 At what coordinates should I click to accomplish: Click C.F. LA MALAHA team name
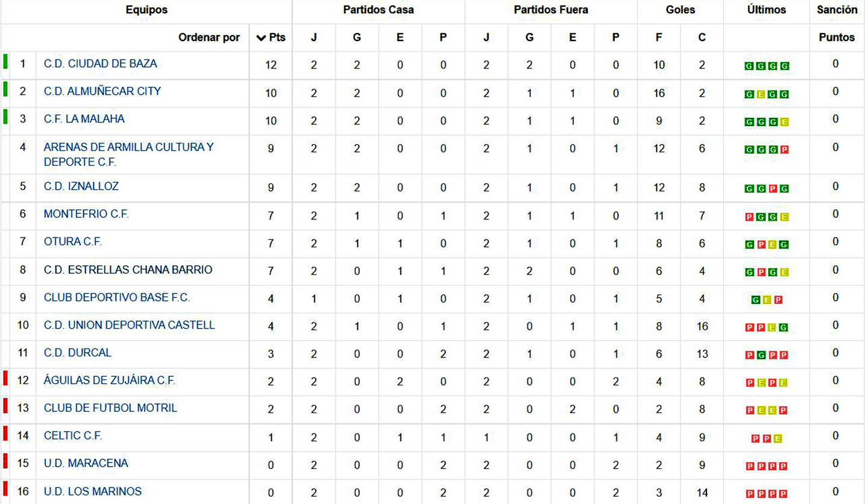pyautogui.click(x=84, y=119)
